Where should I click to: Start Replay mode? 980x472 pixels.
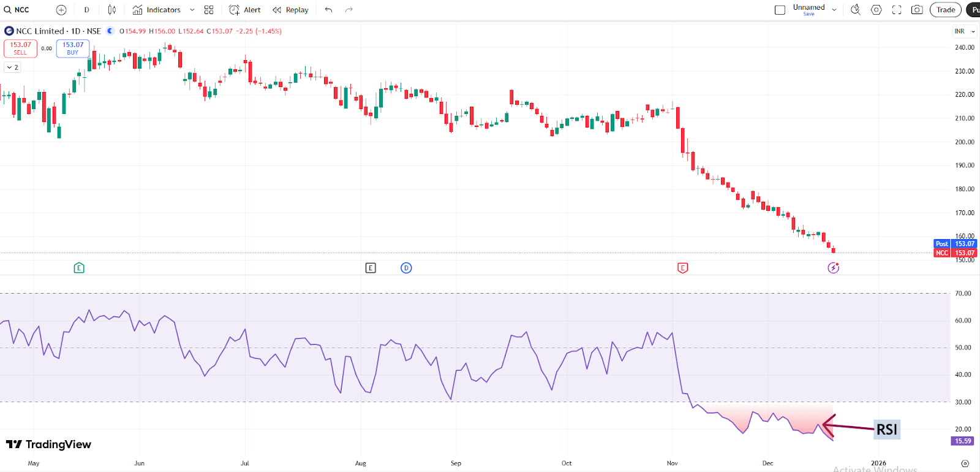click(291, 10)
